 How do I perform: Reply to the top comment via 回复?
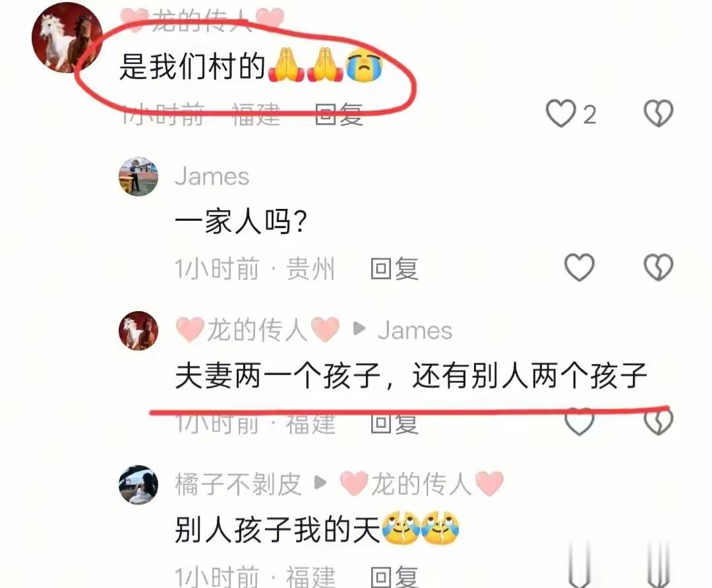(x=339, y=114)
